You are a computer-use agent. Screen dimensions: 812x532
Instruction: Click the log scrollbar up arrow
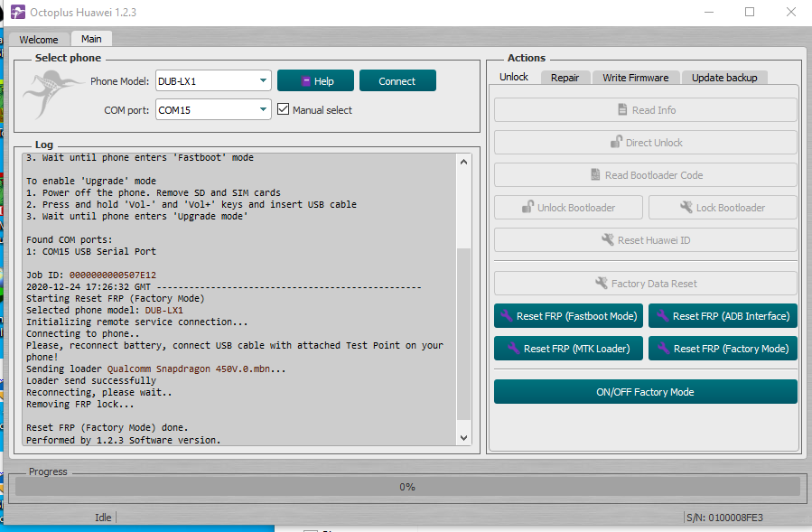(x=463, y=162)
